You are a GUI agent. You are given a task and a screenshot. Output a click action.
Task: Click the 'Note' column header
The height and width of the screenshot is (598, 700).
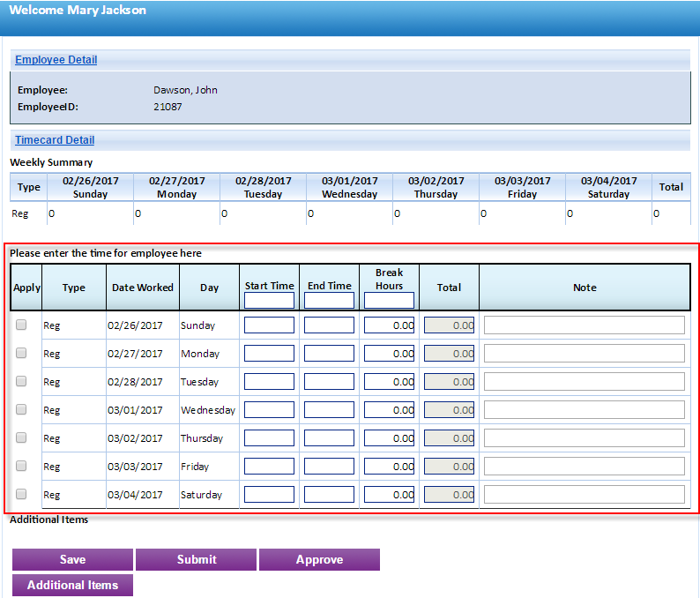point(585,288)
